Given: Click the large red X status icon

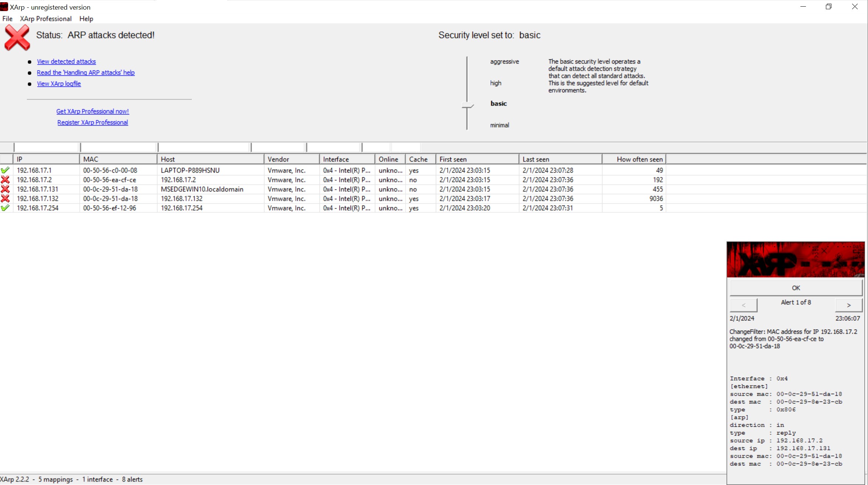Looking at the screenshot, I should click(x=17, y=37).
